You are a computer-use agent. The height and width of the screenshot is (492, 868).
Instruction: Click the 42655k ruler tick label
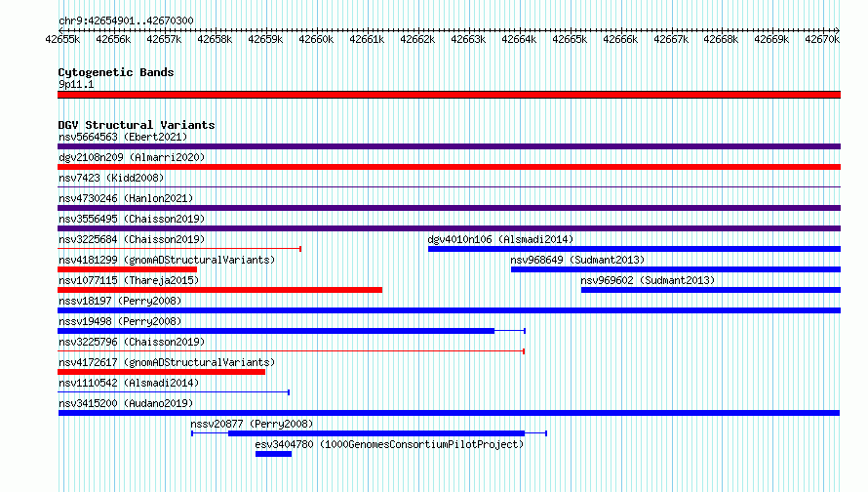[62, 39]
